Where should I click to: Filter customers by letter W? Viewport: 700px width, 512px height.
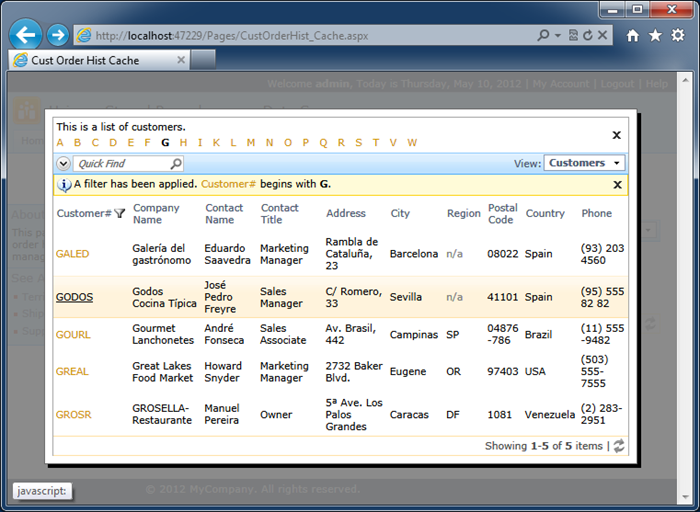[x=412, y=143]
